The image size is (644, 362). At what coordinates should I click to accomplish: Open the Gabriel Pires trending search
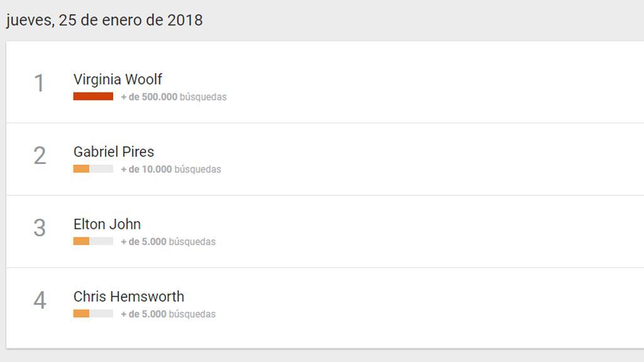(x=114, y=151)
